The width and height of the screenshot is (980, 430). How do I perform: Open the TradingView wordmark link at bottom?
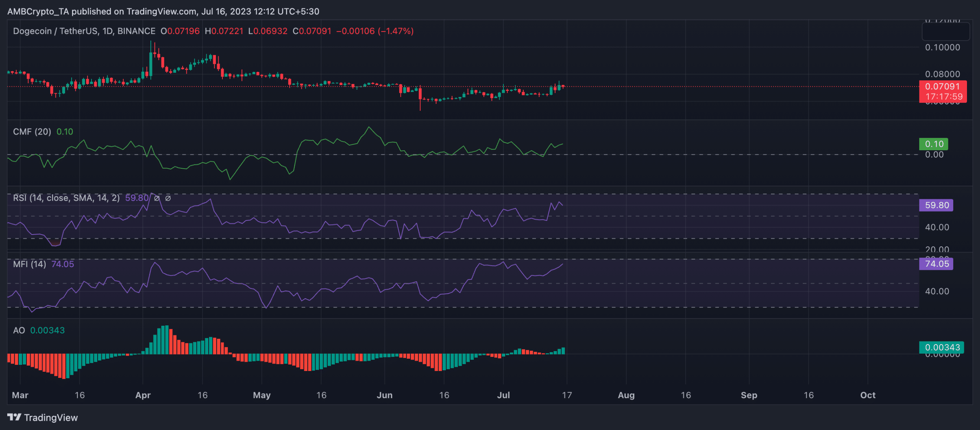[51, 418]
